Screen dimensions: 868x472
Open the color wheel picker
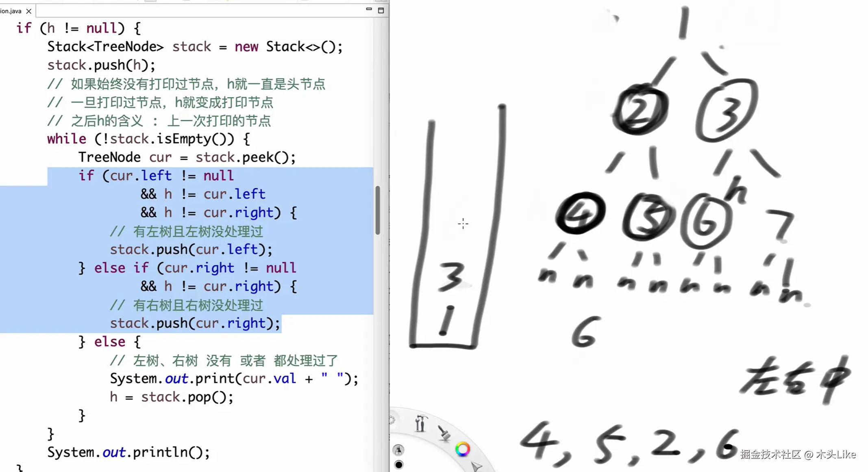point(463,449)
